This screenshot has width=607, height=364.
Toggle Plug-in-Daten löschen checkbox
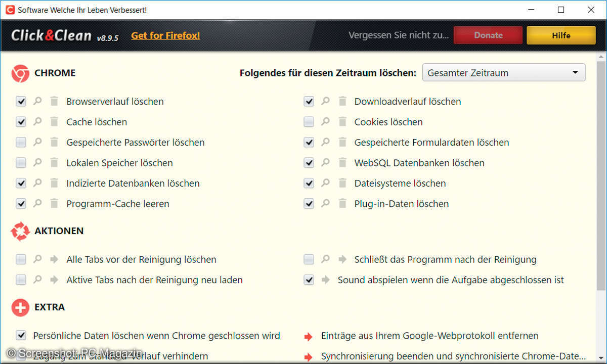point(309,204)
